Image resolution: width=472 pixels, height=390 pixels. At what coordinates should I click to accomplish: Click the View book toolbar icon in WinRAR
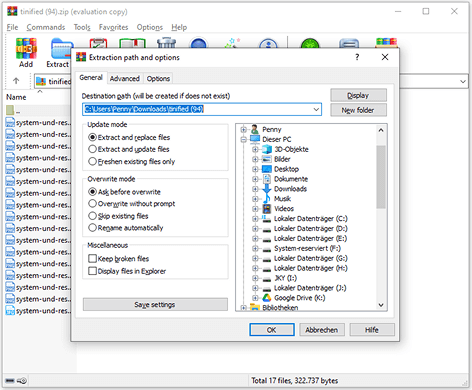(x=132, y=43)
